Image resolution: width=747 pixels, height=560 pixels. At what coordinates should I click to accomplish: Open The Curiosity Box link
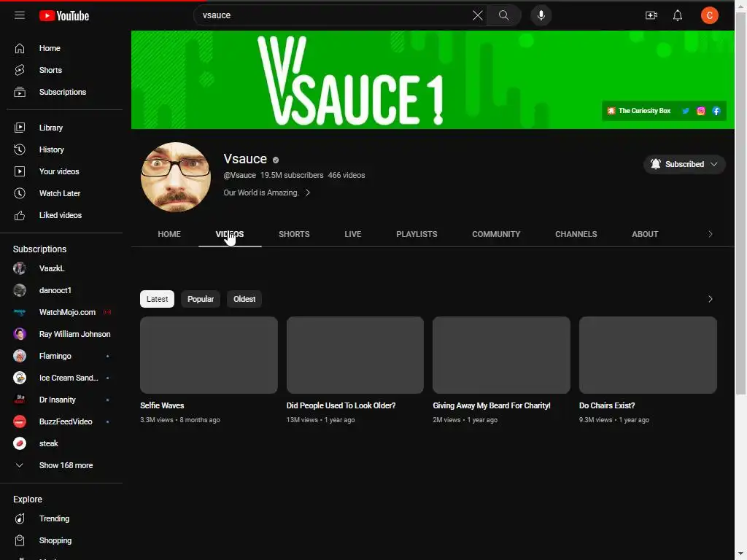(x=638, y=111)
